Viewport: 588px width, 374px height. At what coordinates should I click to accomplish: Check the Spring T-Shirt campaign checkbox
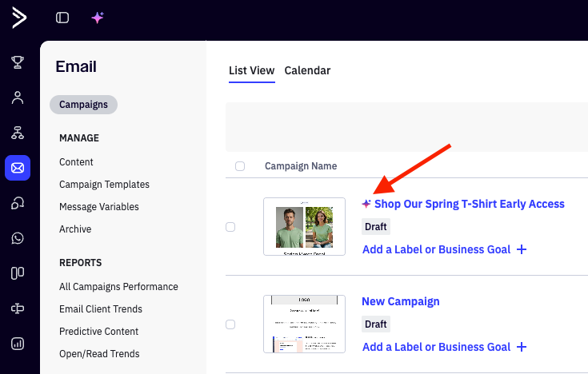coord(230,227)
